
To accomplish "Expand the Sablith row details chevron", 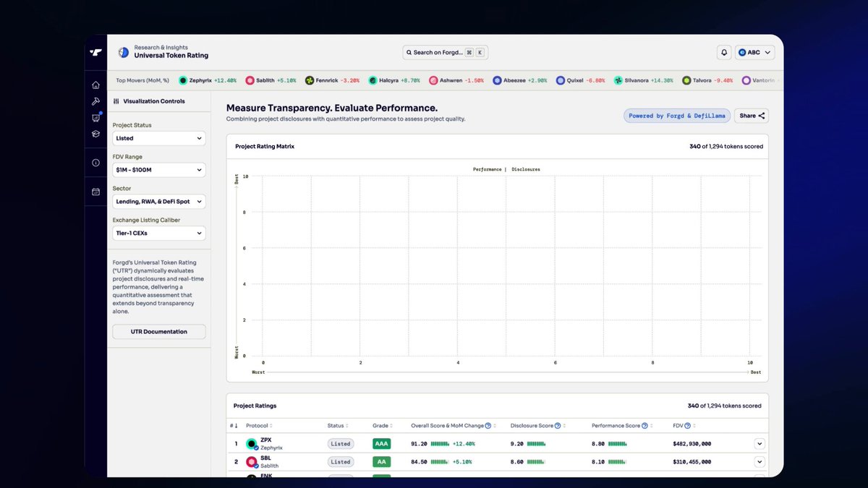I will (759, 462).
